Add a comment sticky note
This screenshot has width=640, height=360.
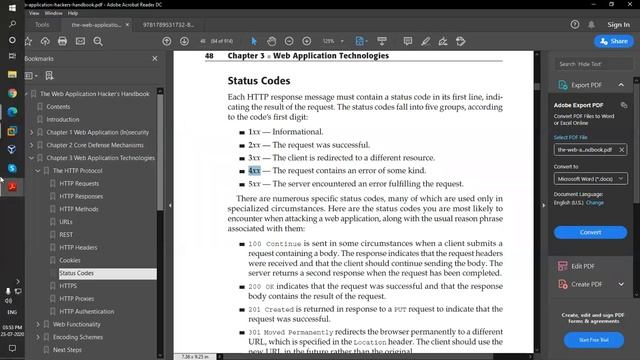[407, 41]
